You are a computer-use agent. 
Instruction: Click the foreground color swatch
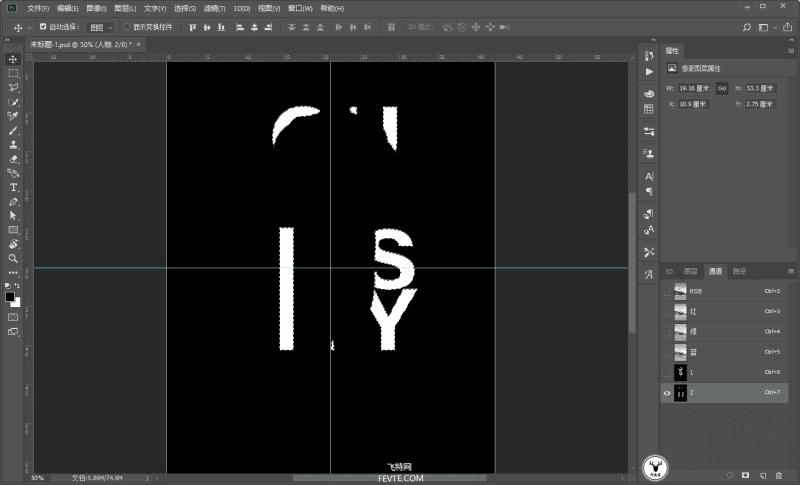[10, 296]
